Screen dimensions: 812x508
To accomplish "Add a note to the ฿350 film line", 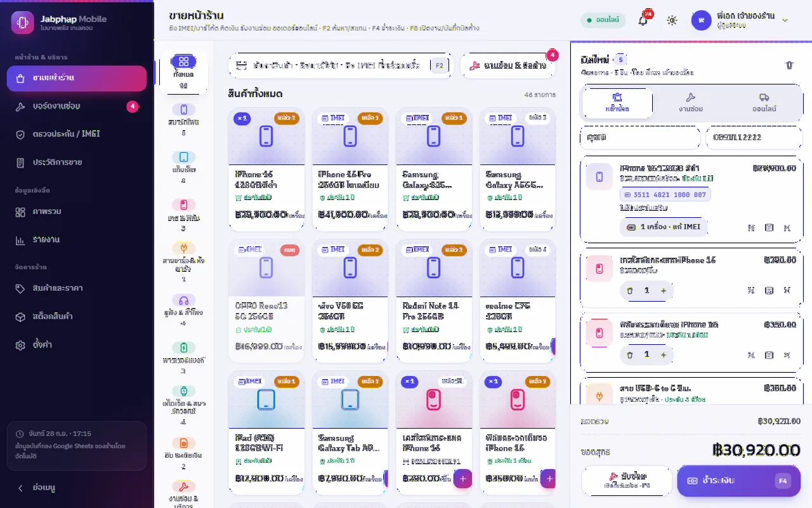I will 769,355.
